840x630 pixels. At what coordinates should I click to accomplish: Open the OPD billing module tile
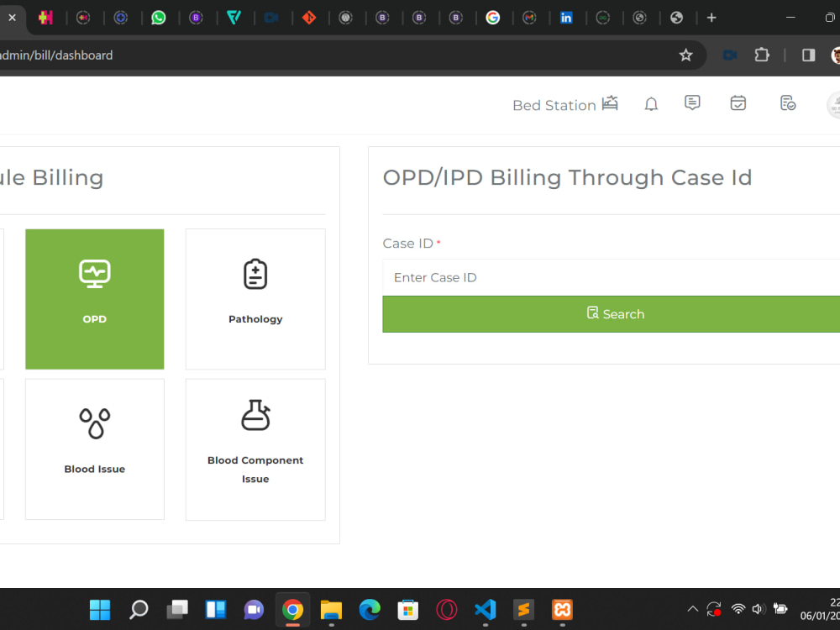click(95, 299)
